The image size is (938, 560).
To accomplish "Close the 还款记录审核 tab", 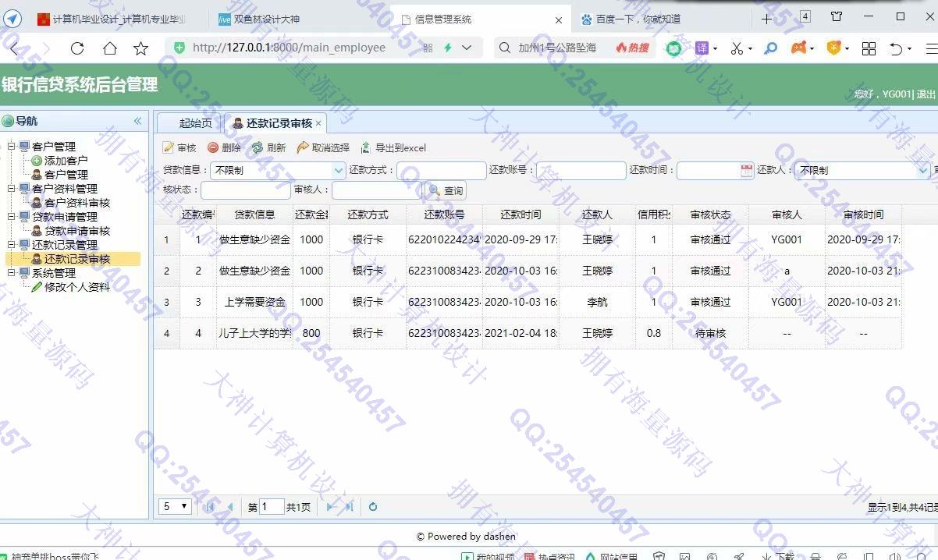I will point(318,124).
